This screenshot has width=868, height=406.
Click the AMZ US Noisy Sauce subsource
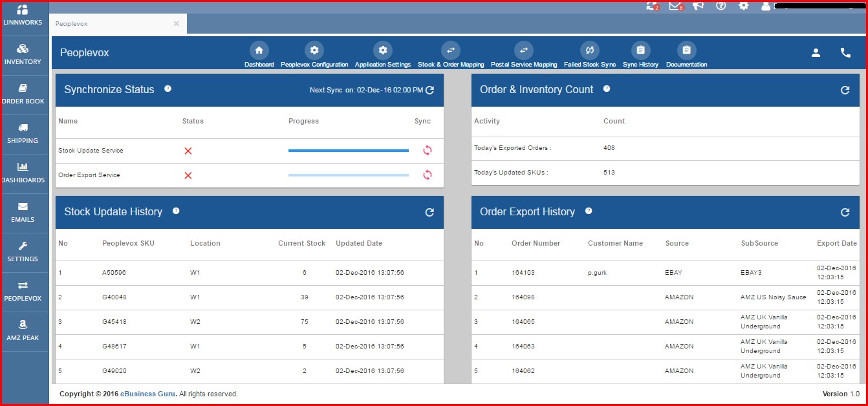(774, 297)
